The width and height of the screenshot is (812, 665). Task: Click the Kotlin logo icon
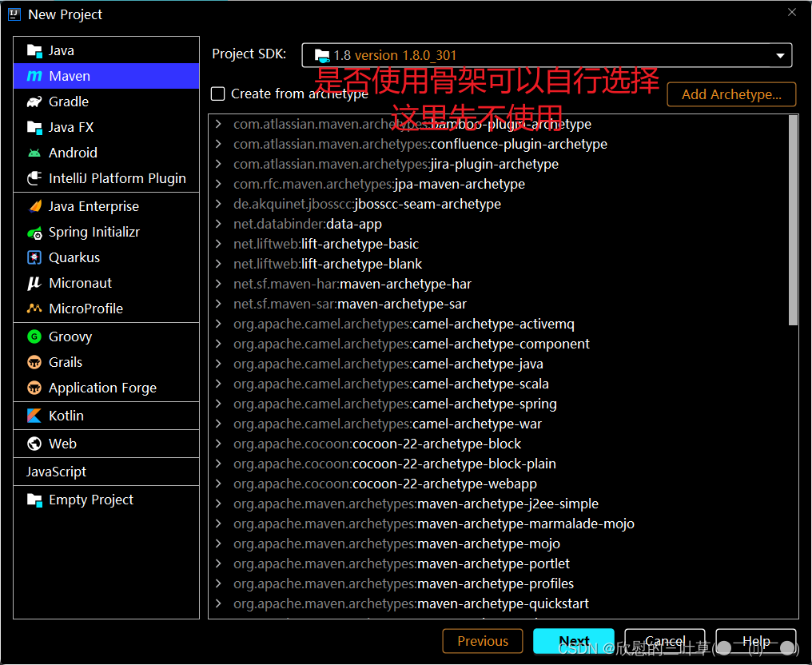(x=34, y=416)
